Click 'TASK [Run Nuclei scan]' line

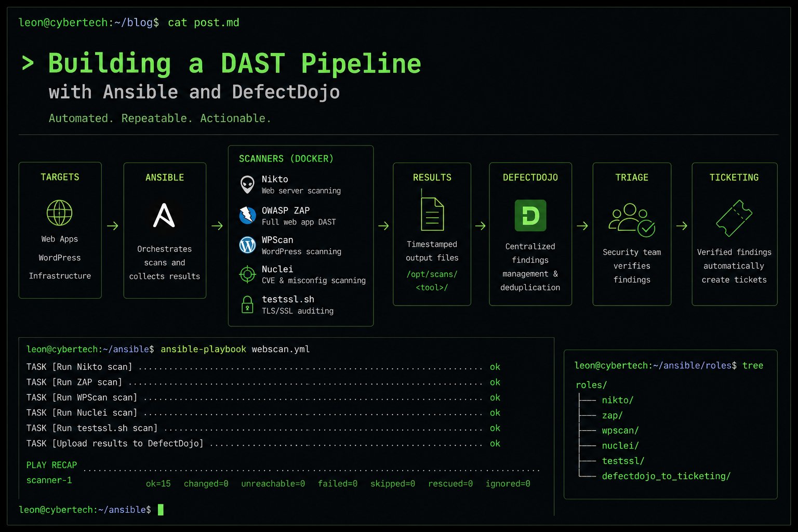pos(82,413)
